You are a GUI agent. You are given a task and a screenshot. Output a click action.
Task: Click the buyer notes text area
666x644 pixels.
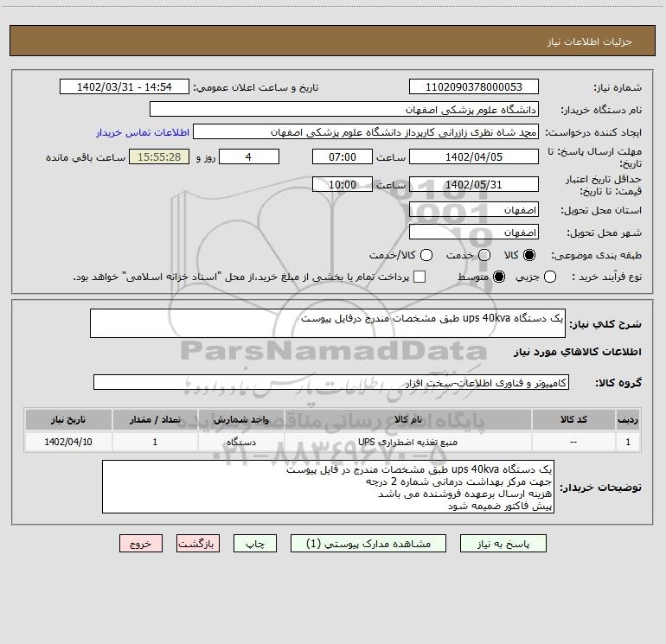[x=328, y=487]
